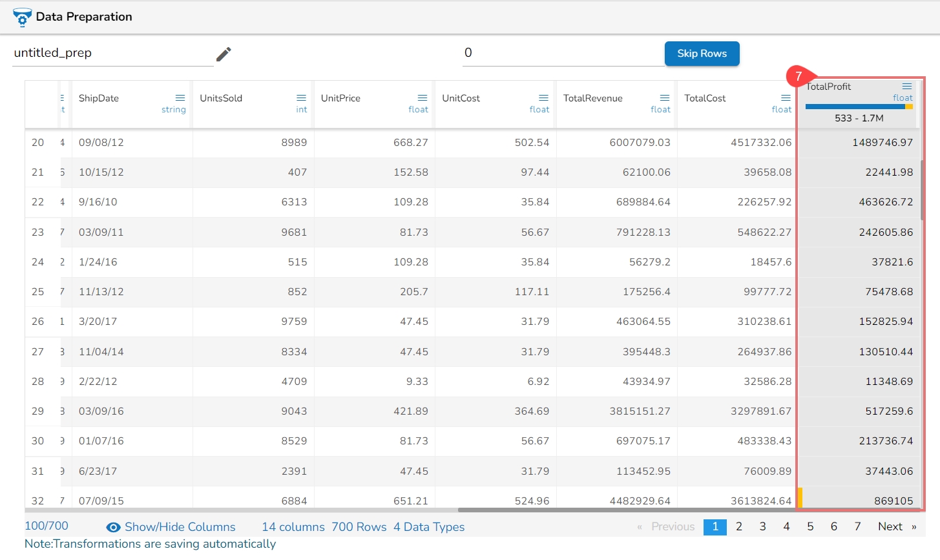Open the ShipDate column menu icon
Screen dimensions: 940x560
pyautogui.click(x=180, y=98)
